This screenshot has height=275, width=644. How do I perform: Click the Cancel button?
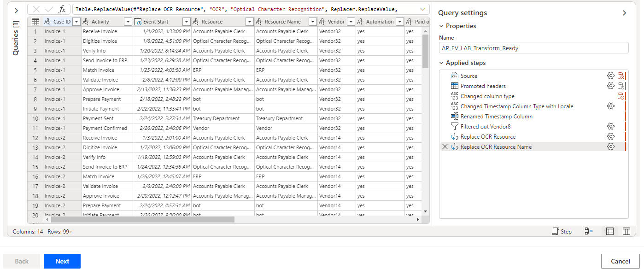click(x=620, y=261)
